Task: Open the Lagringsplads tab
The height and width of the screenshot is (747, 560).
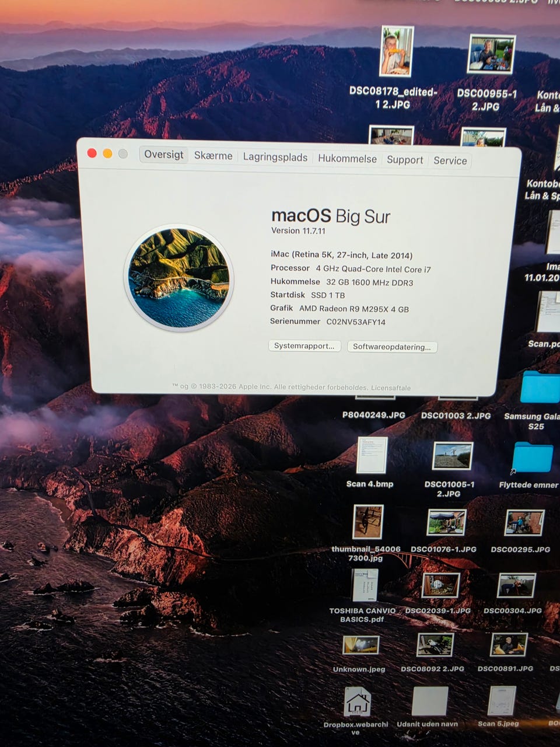Action: (x=275, y=157)
